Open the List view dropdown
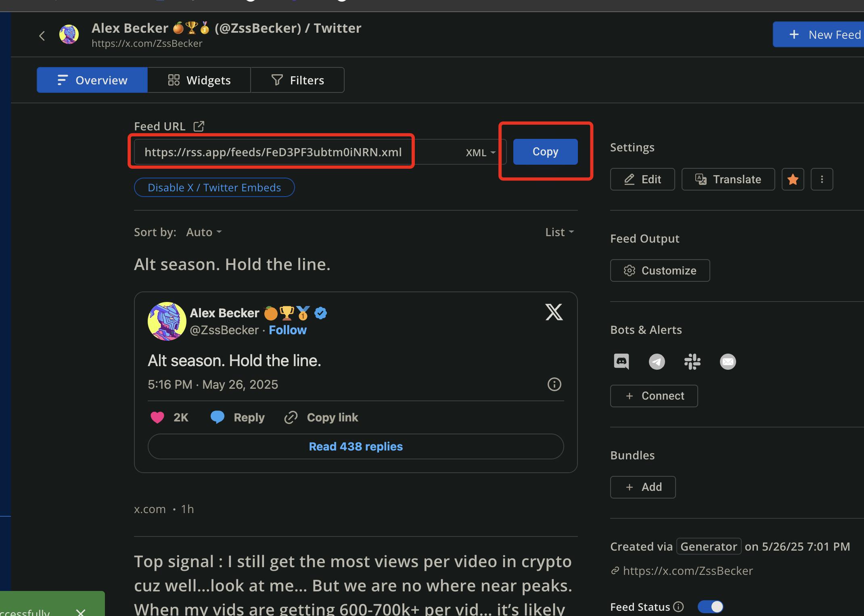Image resolution: width=864 pixels, height=616 pixels. click(559, 232)
